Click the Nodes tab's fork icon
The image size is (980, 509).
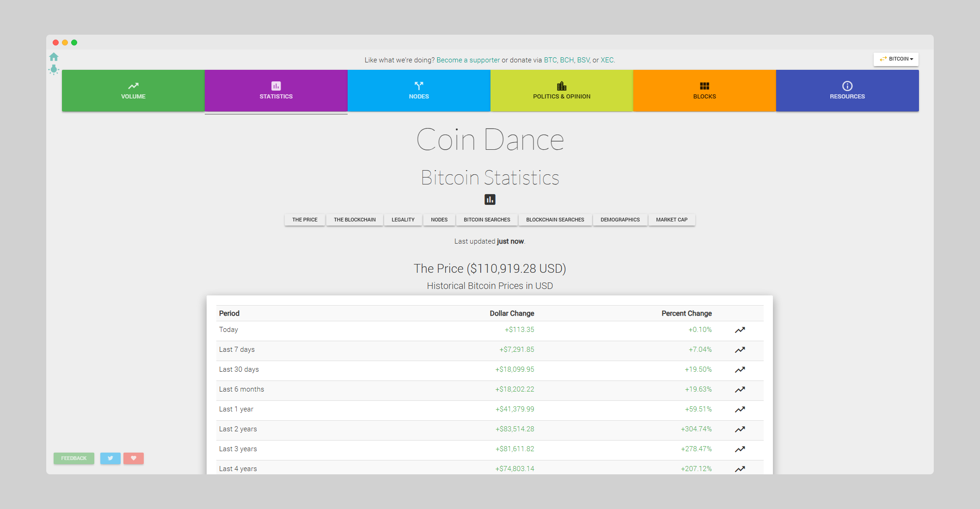419,86
